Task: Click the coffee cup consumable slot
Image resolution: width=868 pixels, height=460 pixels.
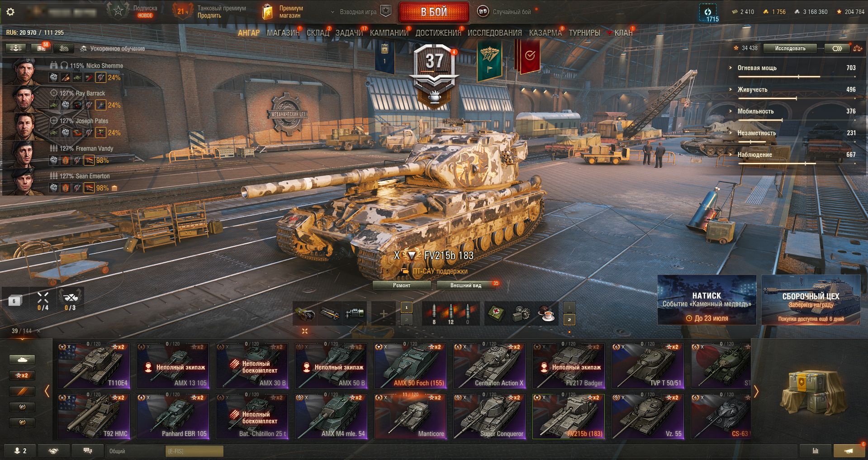Action: point(546,313)
